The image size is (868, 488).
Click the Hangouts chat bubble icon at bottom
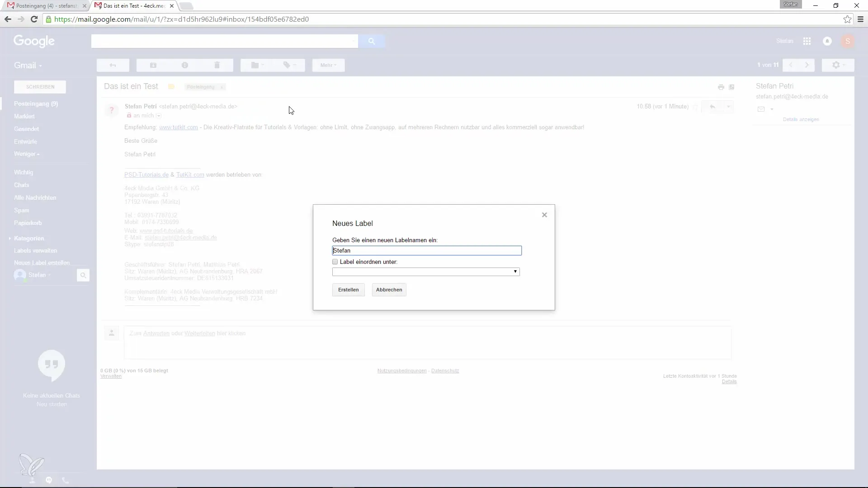pyautogui.click(x=49, y=480)
